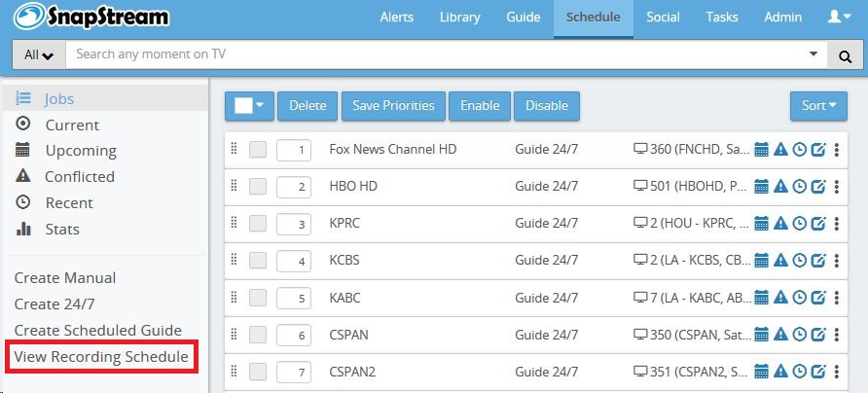The height and width of the screenshot is (393, 868).
Task: Check the HBO HD job checkbox
Action: [x=258, y=187]
